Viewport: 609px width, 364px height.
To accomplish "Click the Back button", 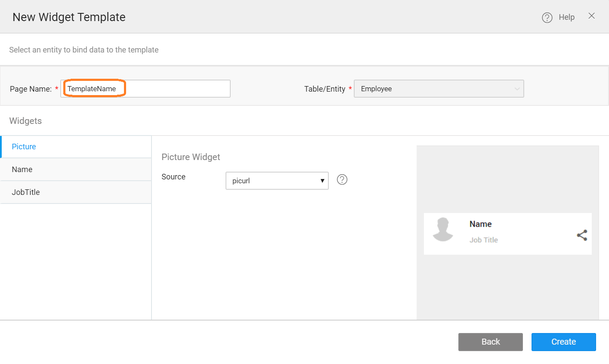I will pos(490,342).
